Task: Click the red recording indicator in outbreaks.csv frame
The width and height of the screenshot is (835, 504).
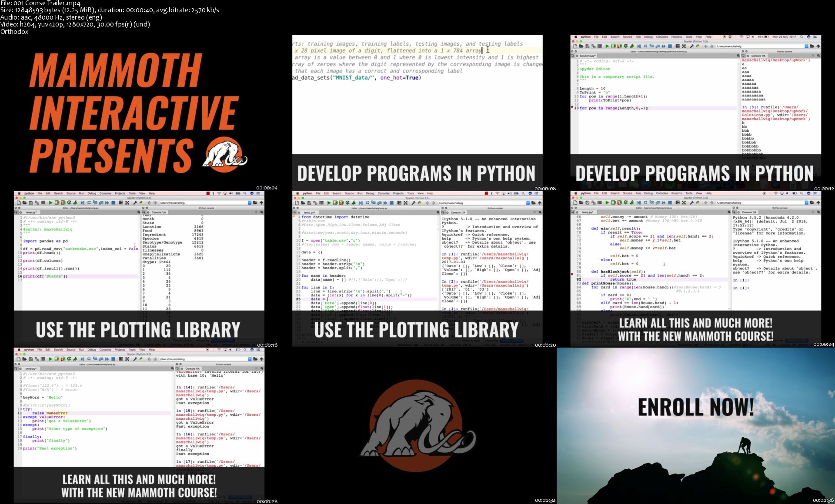Action: (208, 193)
